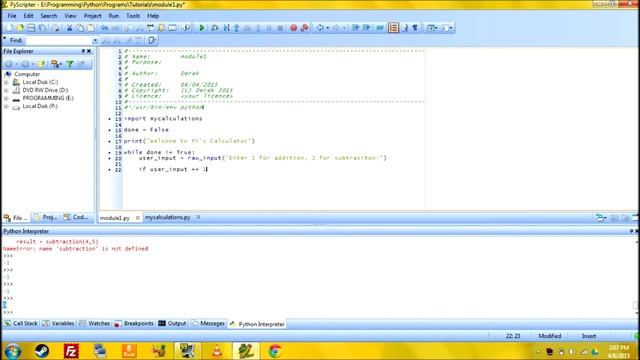This screenshot has width=640, height=360.
Task: Expand PROGRAMMING (E:) tree node
Action: (6, 98)
